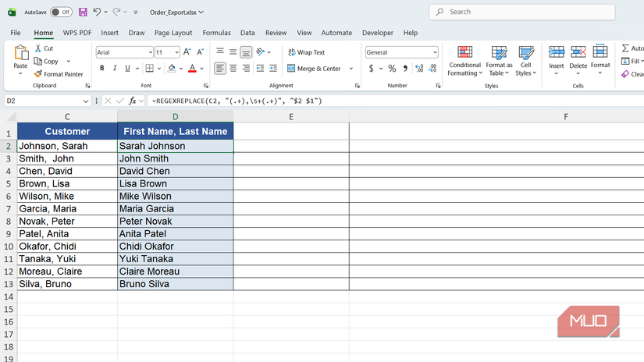This screenshot has width=644, height=362.
Task: Click the Save icon in title bar
Action: pos(83,12)
